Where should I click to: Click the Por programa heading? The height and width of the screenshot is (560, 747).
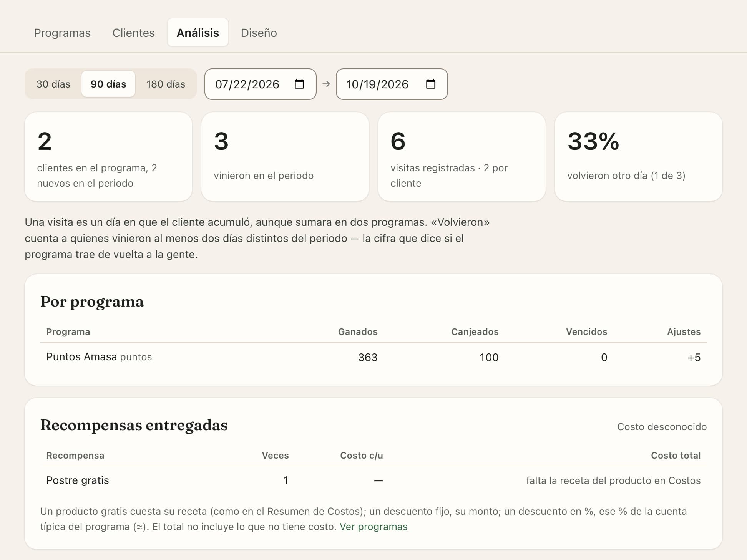pos(92,302)
